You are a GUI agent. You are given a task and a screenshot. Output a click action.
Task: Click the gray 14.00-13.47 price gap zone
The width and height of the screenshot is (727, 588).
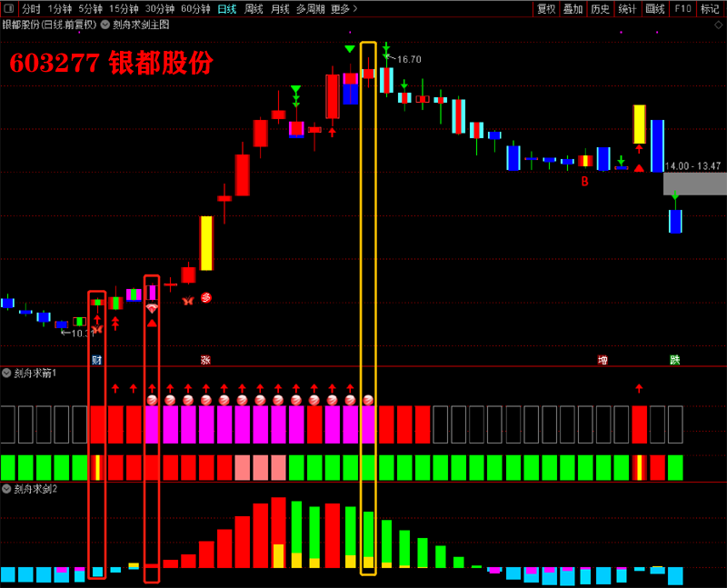click(x=694, y=184)
